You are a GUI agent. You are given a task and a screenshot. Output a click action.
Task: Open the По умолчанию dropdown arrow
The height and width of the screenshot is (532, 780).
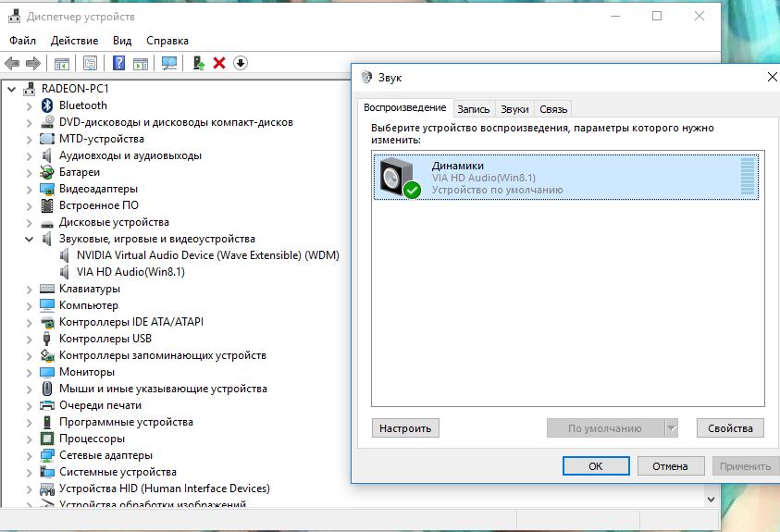coord(672,428)
